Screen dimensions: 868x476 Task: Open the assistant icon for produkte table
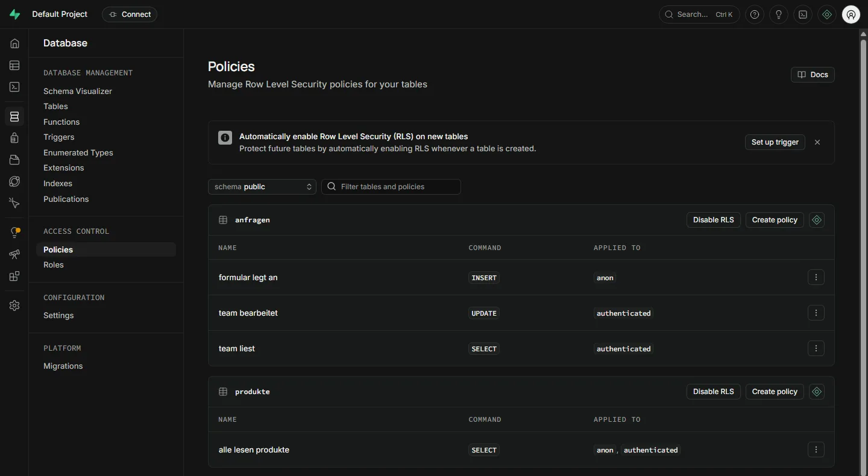coord(817,392)
